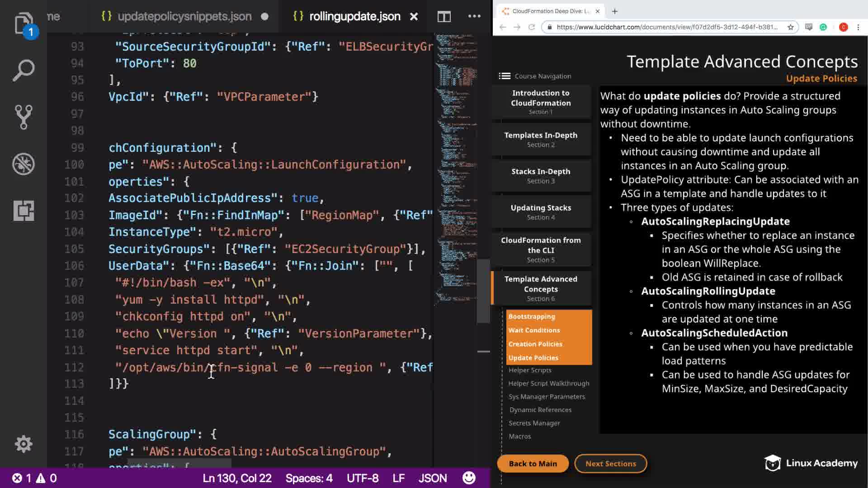Expand the Stacks In-Depth section
The width and height of the screenshot is (868, 488).
[541, 176]
